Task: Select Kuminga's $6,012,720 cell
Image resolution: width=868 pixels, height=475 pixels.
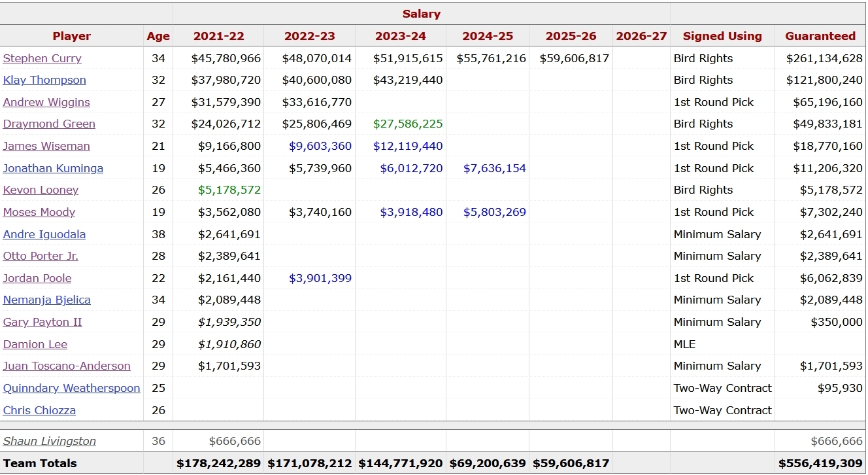Action: (411, 168)
